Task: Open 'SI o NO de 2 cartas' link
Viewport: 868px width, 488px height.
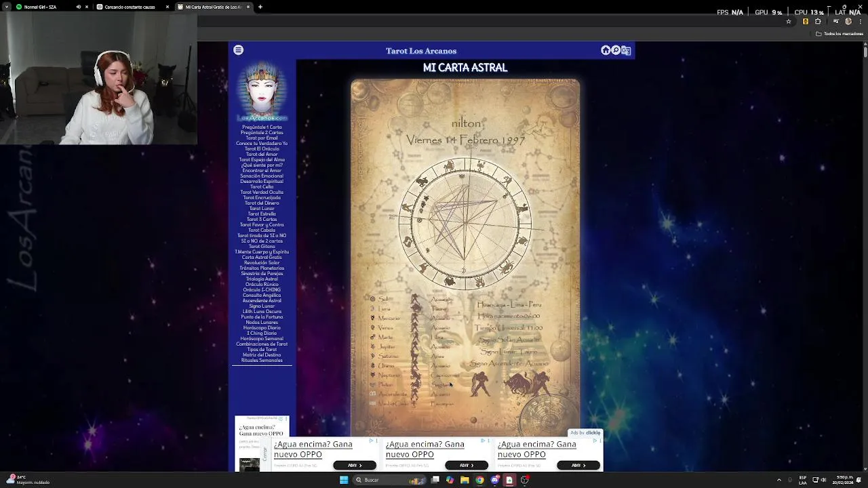Action: (x=262, y=241)
